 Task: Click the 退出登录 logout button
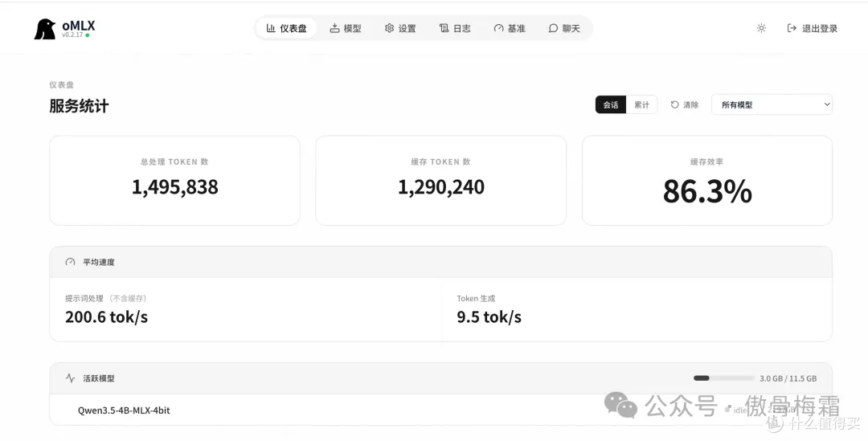click(812, 28)
